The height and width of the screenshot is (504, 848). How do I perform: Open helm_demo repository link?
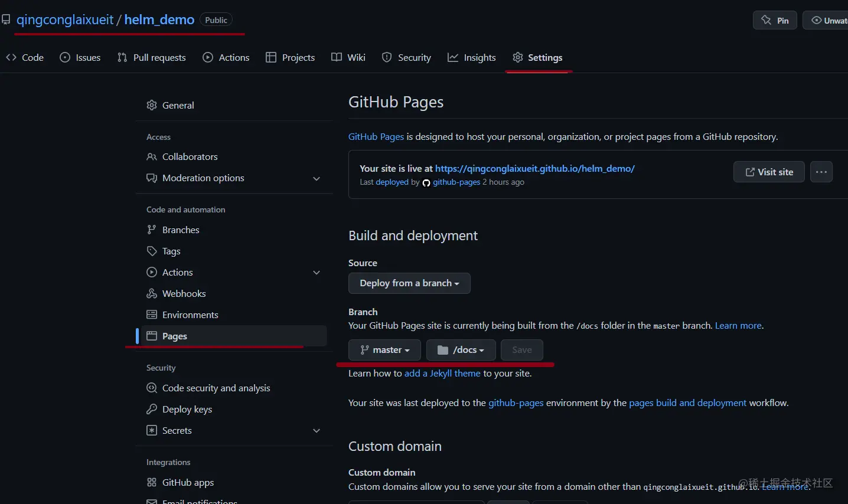coord(159,19)
